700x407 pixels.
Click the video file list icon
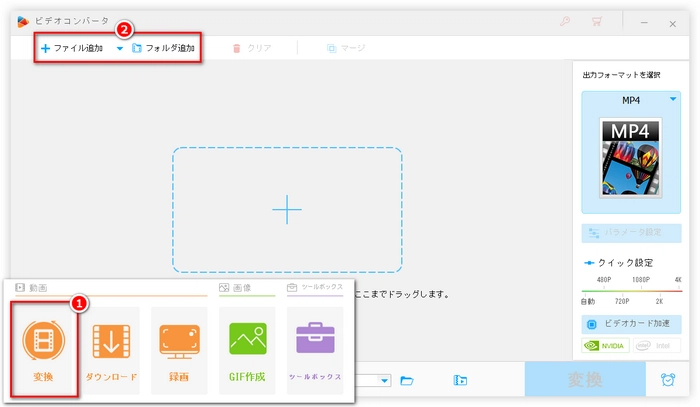click(460, 380)
